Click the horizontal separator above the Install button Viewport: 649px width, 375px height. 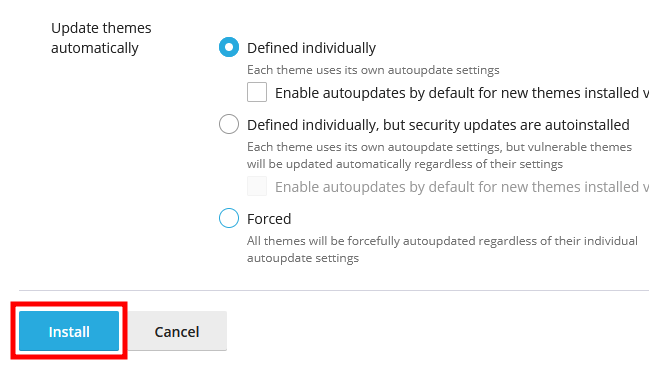pyautogui.click(x=334, y=290)
